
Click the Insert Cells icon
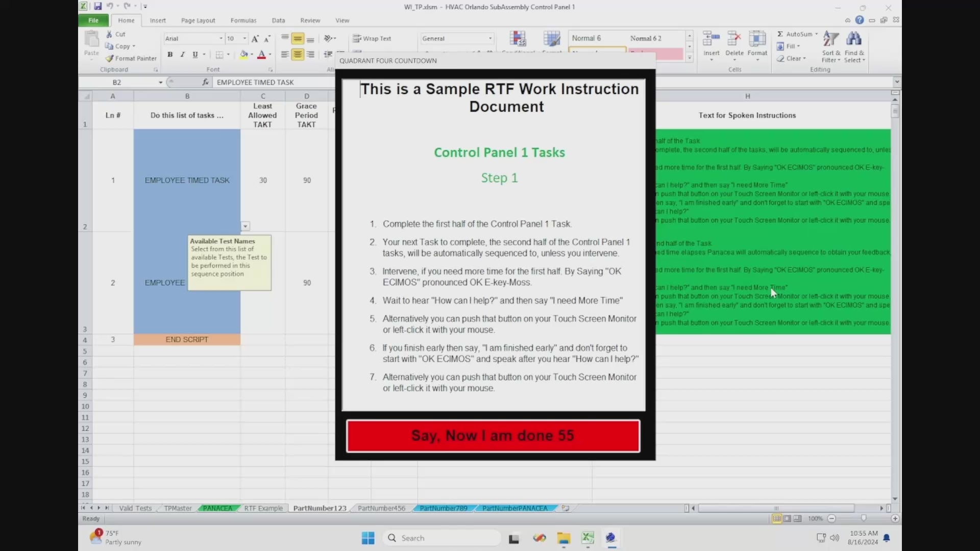[x=711, y=38]
